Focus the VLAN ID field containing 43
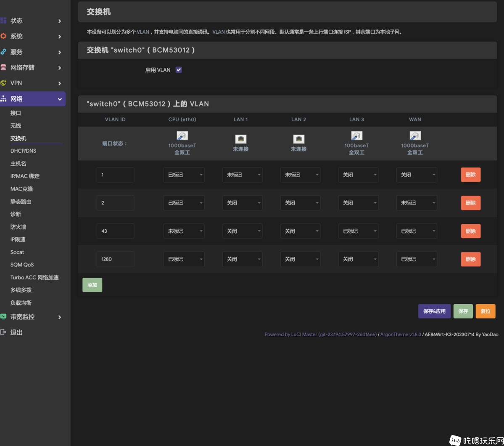This screenshot has height=446, width=504. [116, 231]
